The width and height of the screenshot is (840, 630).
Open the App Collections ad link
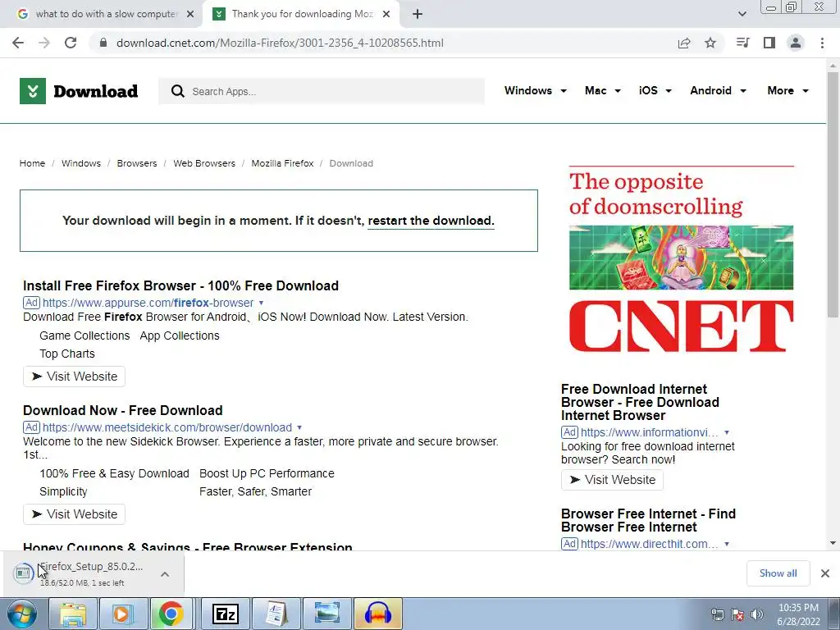[180, 336]
